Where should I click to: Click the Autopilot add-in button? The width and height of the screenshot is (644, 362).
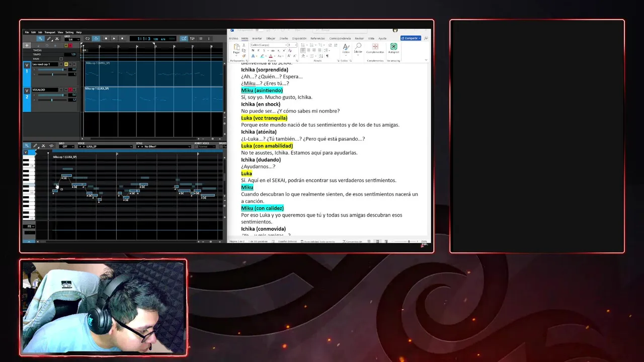pos(393,49)
